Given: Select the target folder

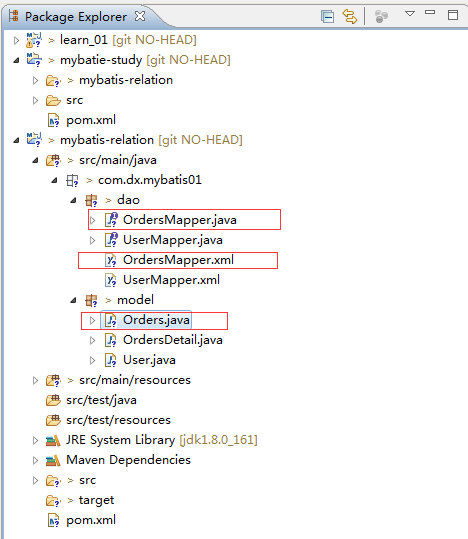Looking at the screenshot, I should pyautogui.click(x=96, y=500).
